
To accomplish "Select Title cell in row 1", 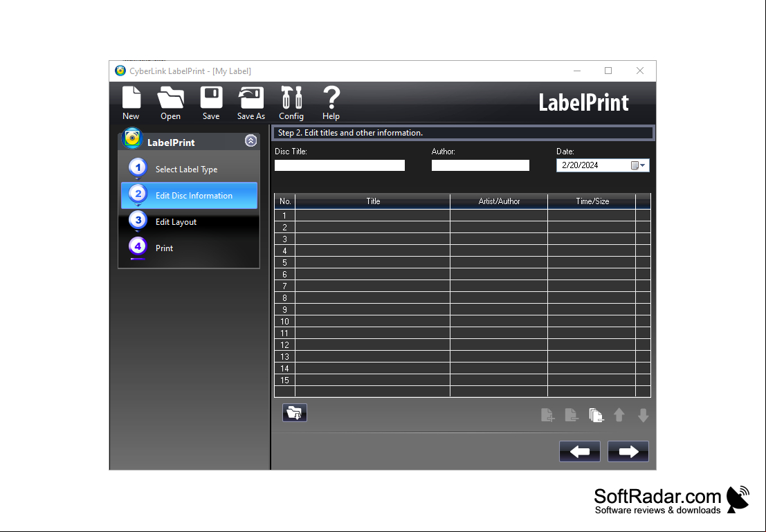I will tap(373, 215).
